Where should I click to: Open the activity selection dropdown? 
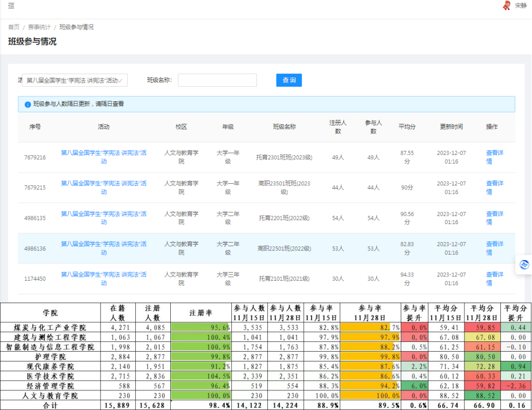coord(75,80)
